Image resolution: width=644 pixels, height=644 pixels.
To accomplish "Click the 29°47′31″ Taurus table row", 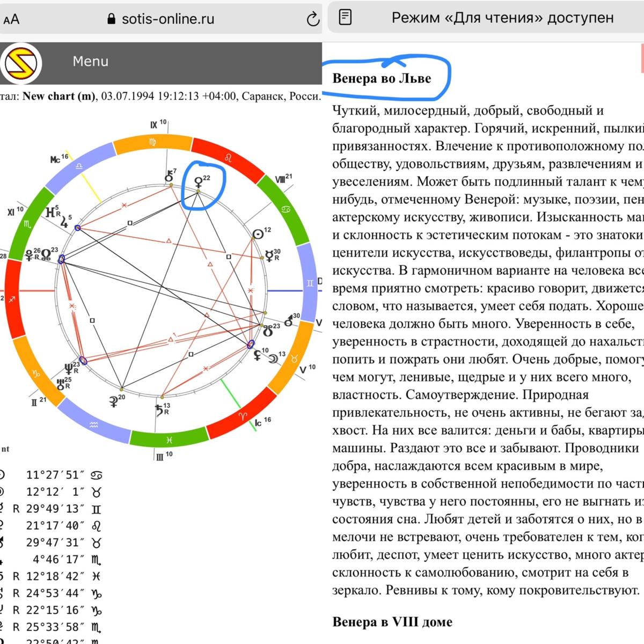I will coord(51,543).
